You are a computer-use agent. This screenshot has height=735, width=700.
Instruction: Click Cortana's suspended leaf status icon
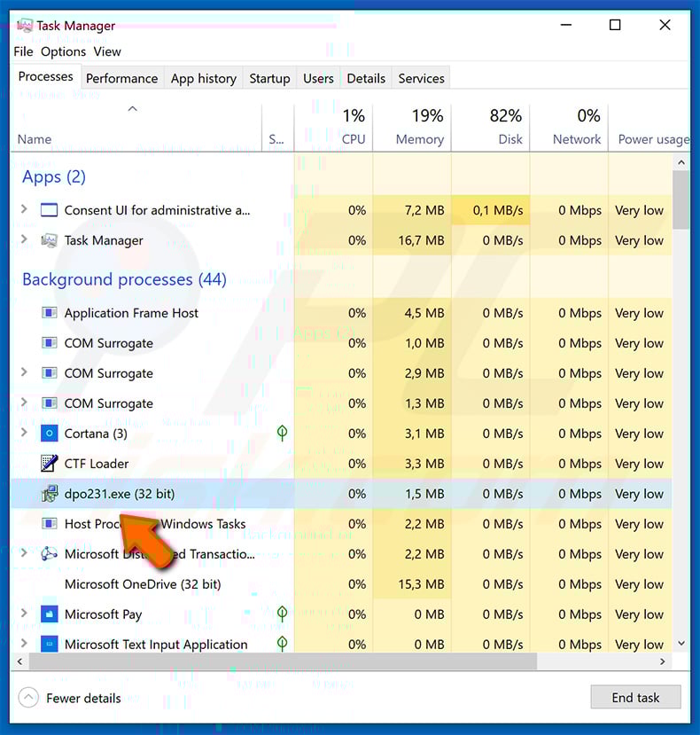pyautogui.click(x=282, y=433)
